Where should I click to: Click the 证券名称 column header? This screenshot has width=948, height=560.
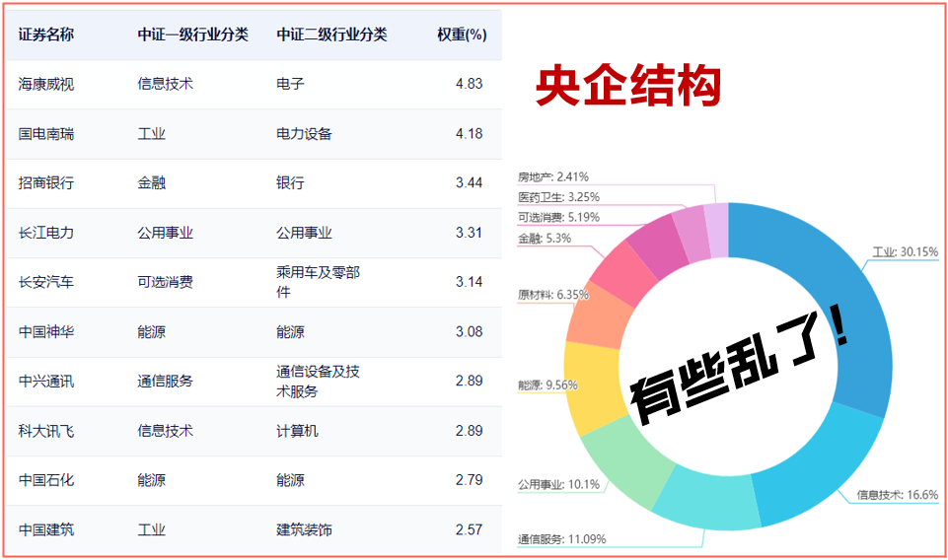[x=45, y=35]
